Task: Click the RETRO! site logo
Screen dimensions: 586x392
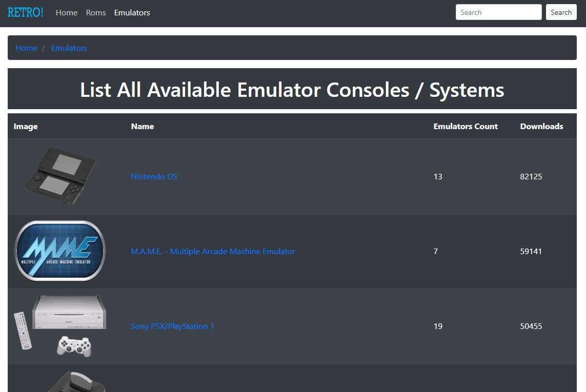Action: coord(26,12)
